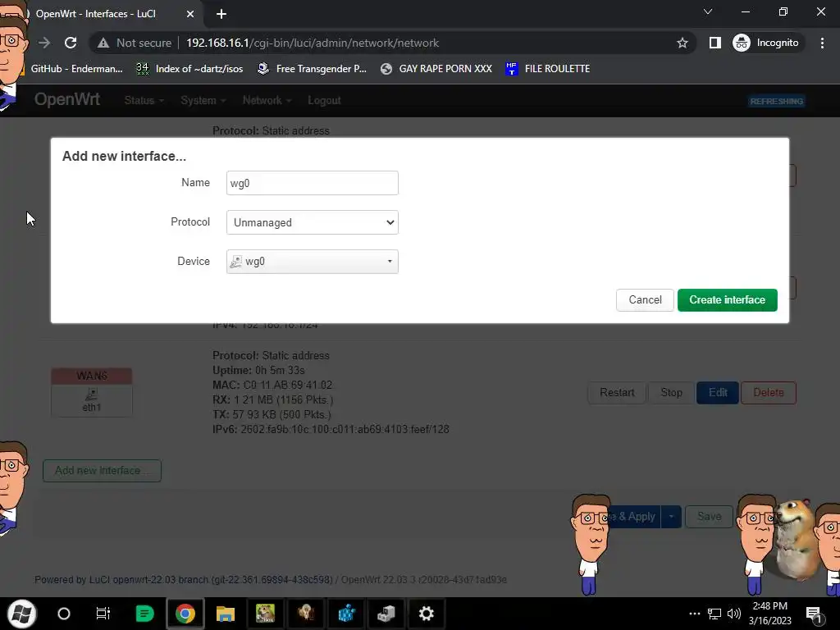Open the Status menu

click(x=144, y=101)
